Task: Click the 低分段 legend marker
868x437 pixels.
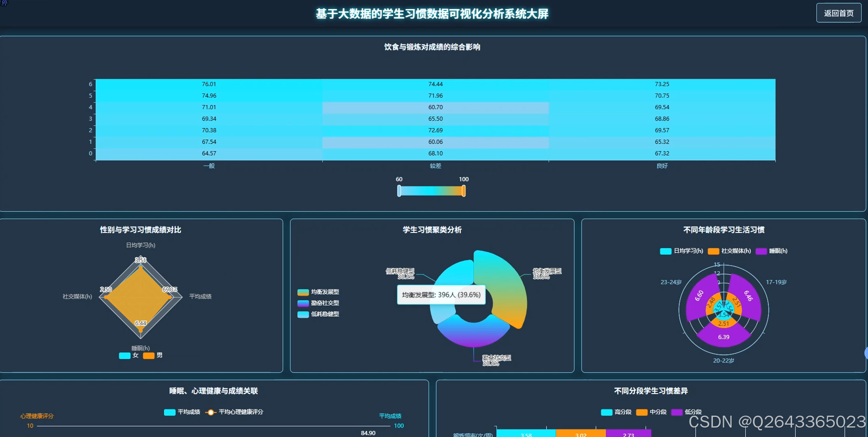Action: pos(678,412)
